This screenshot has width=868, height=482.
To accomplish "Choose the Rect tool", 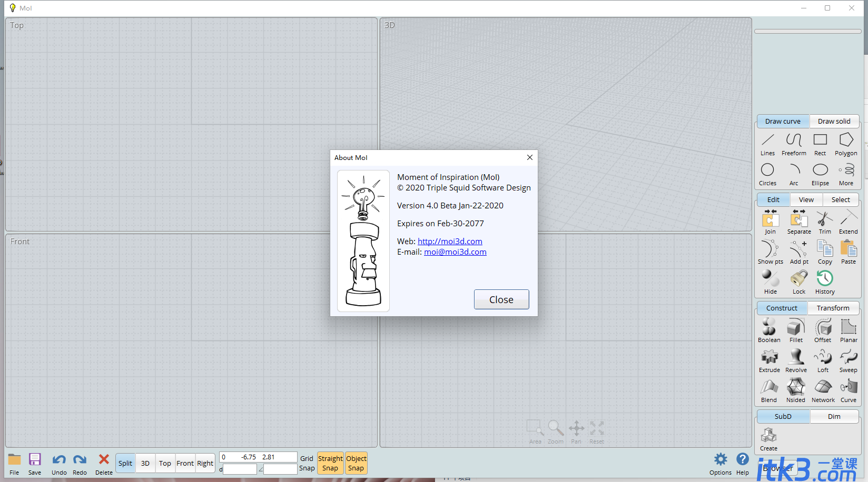I will tap(820, 144).
